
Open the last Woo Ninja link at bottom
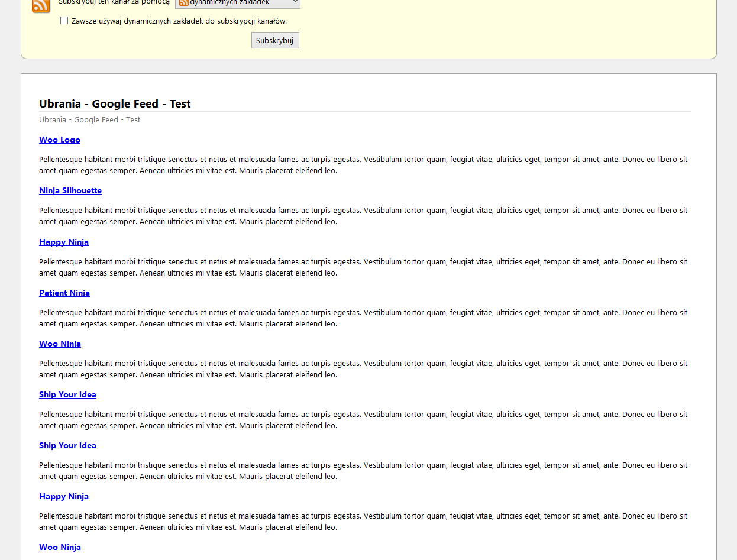pos(60,547)
